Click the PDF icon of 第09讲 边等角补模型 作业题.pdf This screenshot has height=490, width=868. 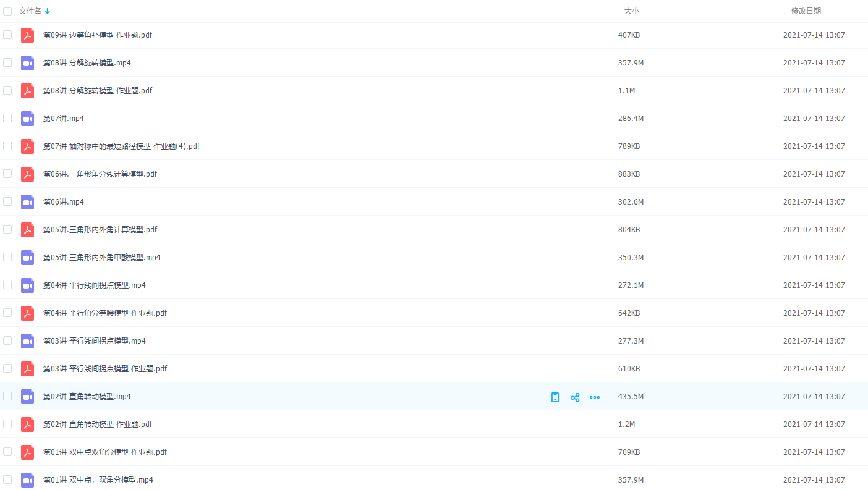pyautogui.click(x=27, y=35)
